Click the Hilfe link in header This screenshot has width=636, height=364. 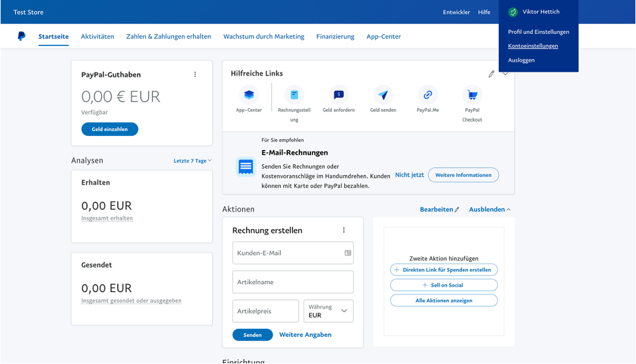(x=484, y=12)
